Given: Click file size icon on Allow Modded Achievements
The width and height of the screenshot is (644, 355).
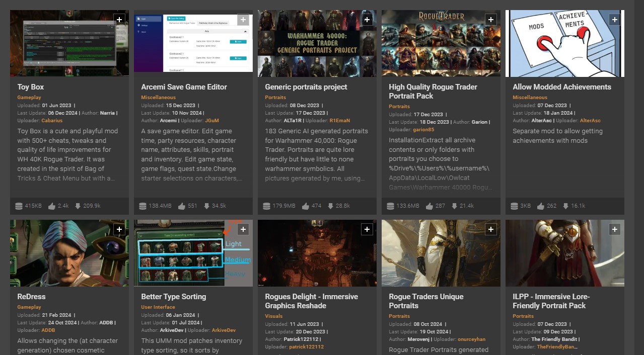Looking at the screenshot, I should [514, 206].
